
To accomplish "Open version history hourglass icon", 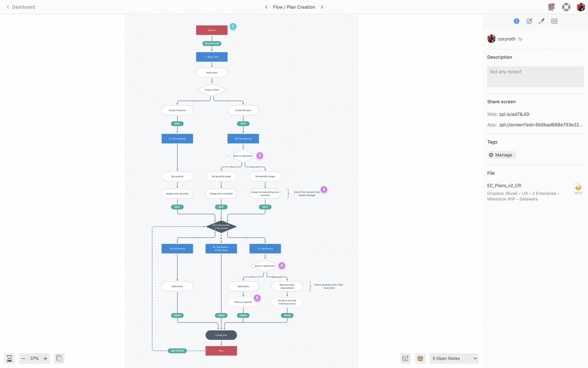I will coord(9,358).
